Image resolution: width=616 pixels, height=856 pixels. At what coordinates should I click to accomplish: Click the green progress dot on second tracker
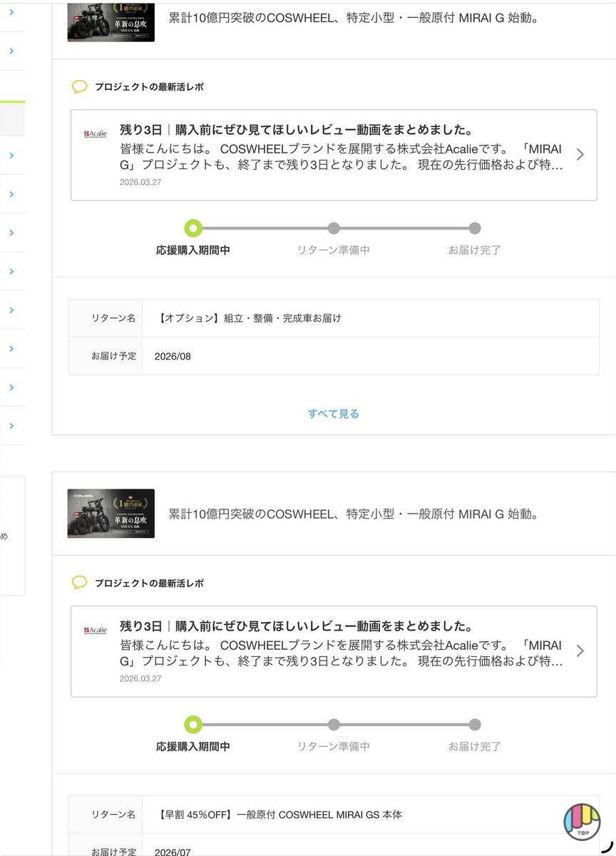[193, 724]
